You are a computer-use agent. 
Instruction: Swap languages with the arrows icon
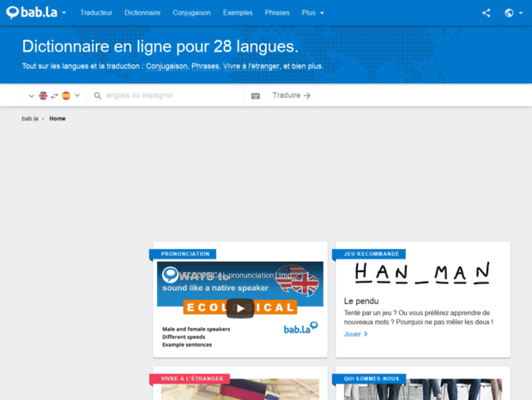pyautogui.click(x=54, y=96)
